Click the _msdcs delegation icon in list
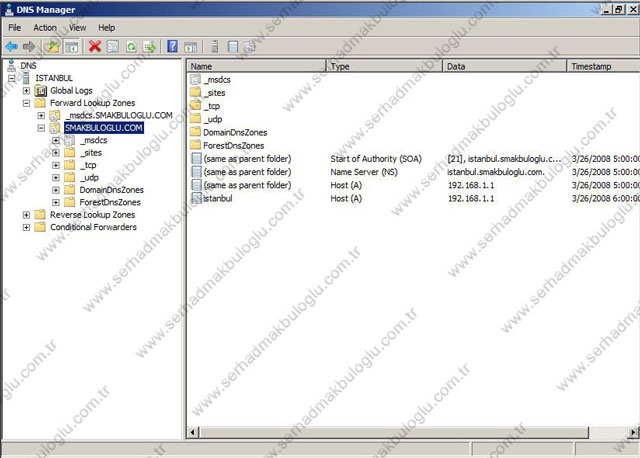640x458 pixels. pos(196,79)
